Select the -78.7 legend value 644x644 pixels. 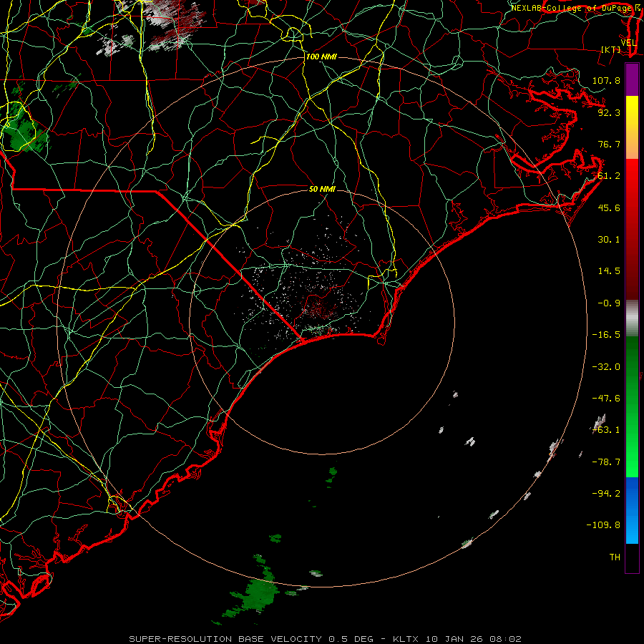[606, 462]
